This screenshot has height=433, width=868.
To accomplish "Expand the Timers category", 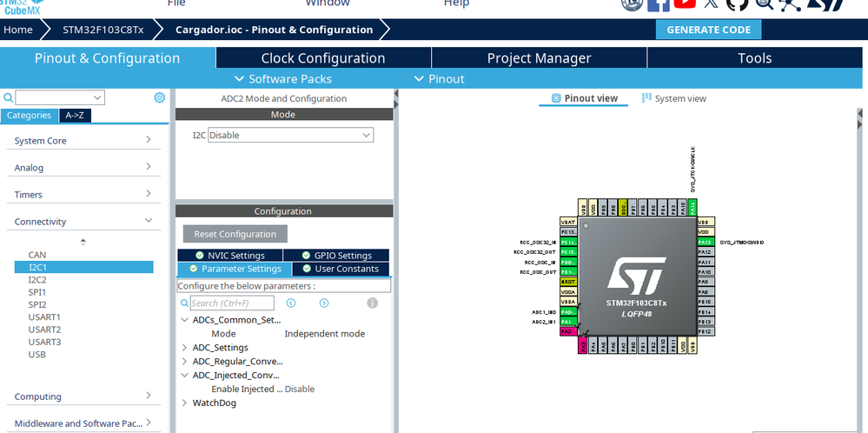I will [x=83, y=195].
